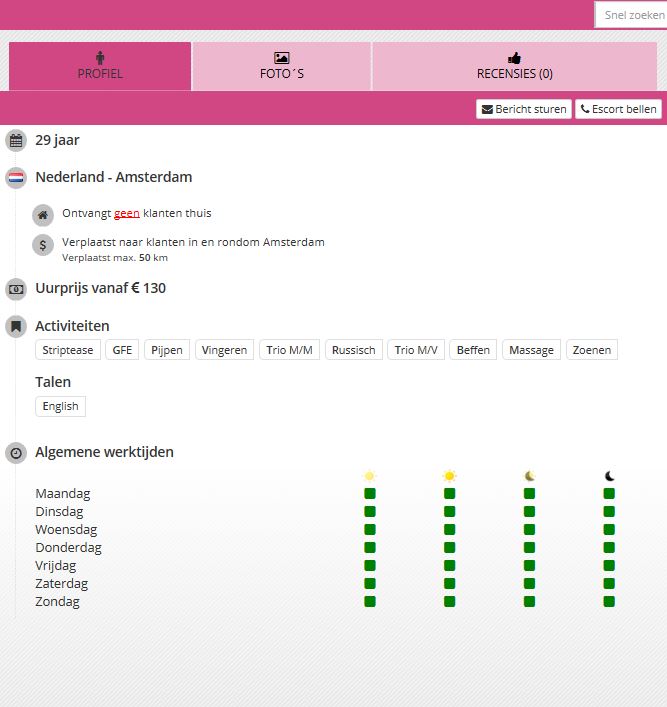Screen dimensions: 667x707
Task: Click the Netherlands flag icon
Action: coord(16,178)
